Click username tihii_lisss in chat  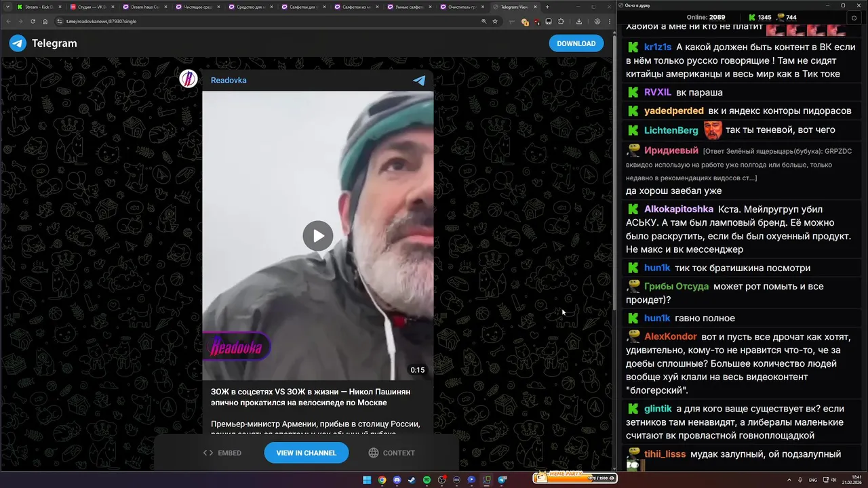pyautogui.click(x=665, y=454)
